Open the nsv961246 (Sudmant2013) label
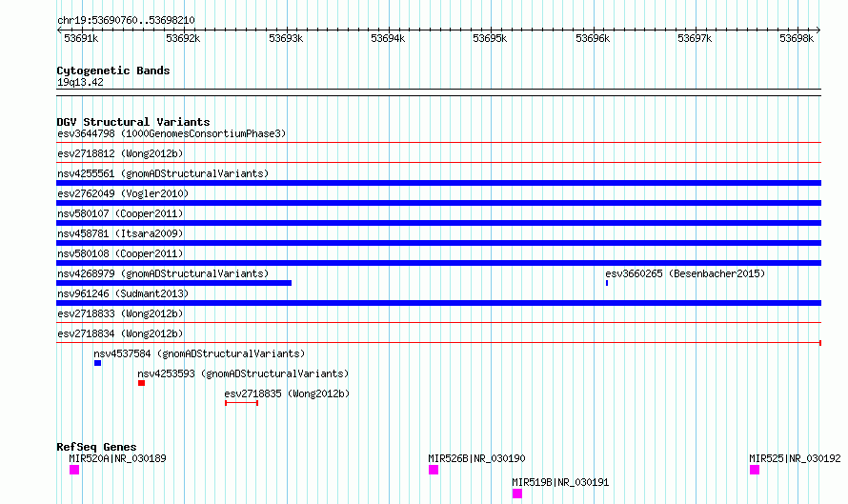This screenshot has height=504, width=848. click(123, 293)
